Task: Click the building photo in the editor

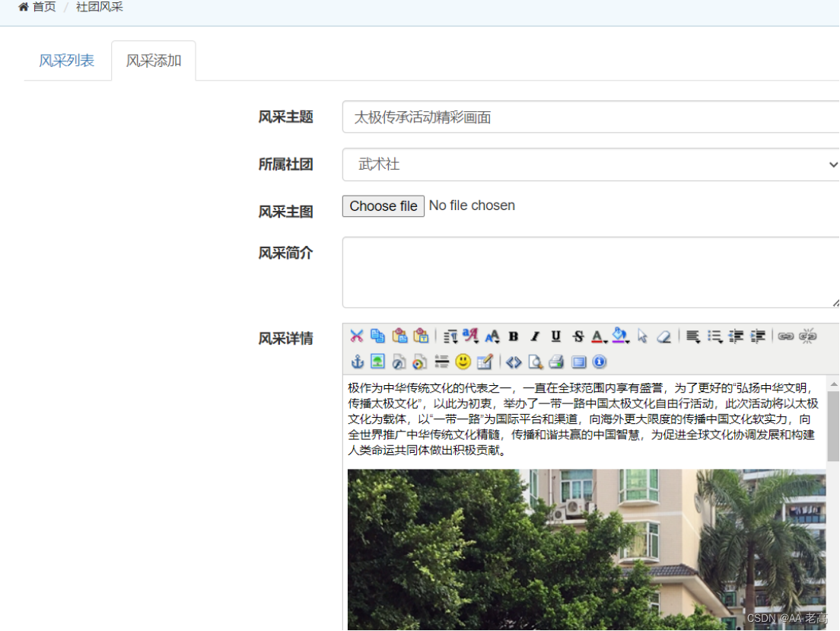Action: (x=587, y=550)
